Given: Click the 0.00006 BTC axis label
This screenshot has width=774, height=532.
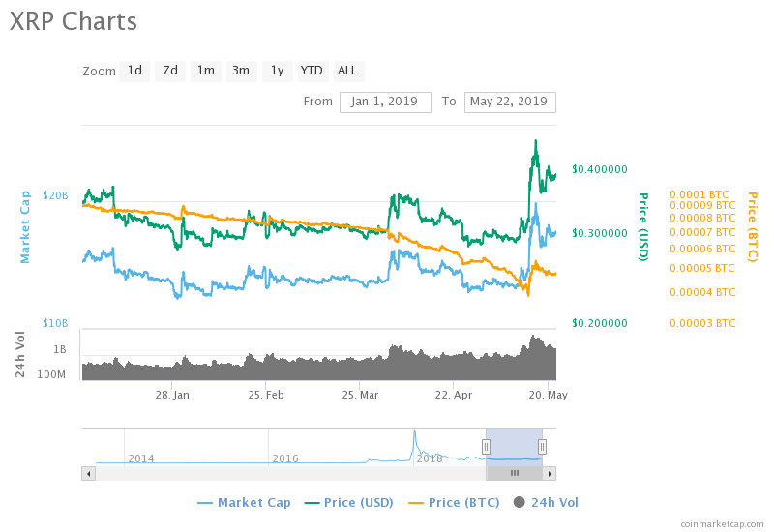Looking at the screenshot, I should pos(702,250).
